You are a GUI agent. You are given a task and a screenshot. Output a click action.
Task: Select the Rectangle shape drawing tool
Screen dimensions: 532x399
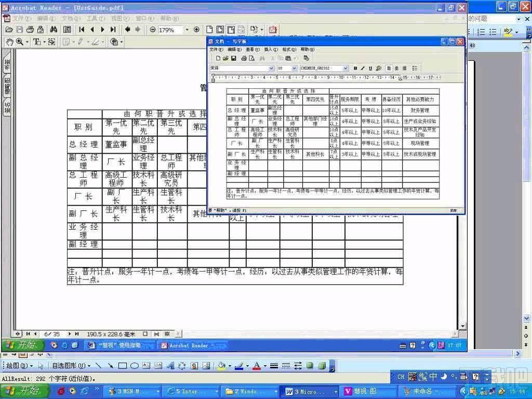123,365
